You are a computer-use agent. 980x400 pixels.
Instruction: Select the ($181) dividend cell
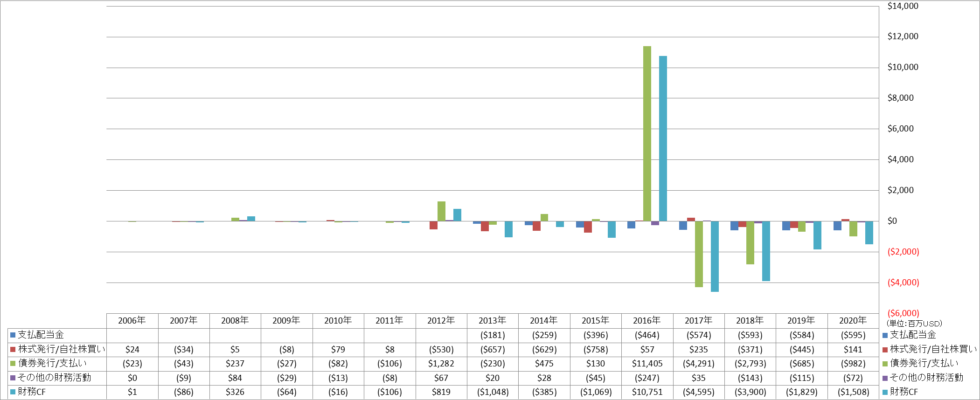pos(493,335)
